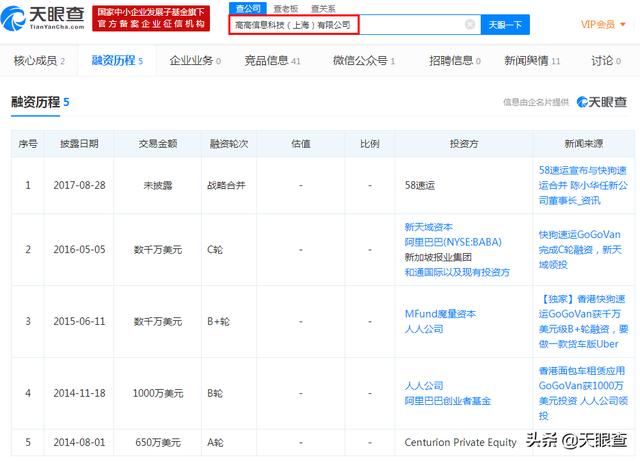
Task: Open MFund魔量资本 investor link
Action: pyautogui.click(x=440, y=314)
